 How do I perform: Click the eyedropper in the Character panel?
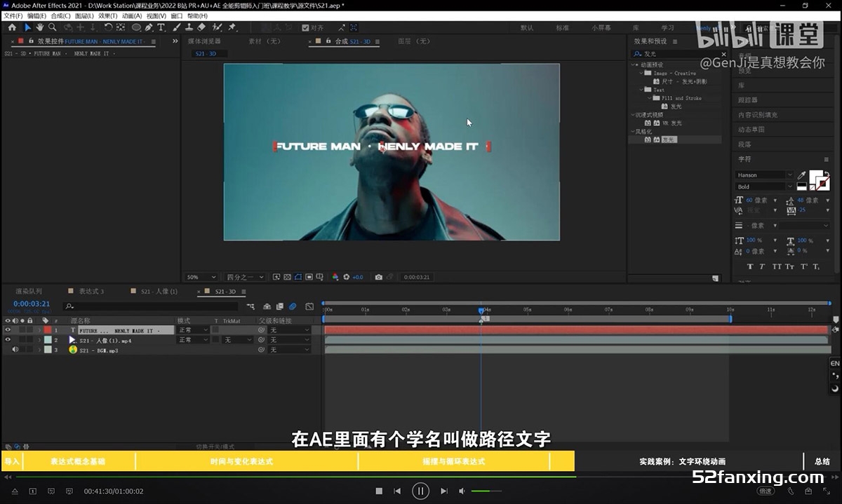point(801,175)
